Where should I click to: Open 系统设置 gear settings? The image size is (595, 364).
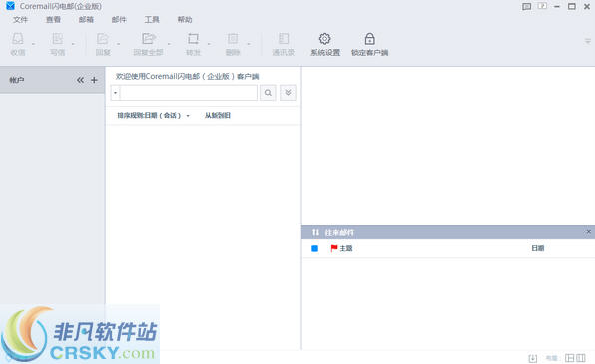pos(325,44)
